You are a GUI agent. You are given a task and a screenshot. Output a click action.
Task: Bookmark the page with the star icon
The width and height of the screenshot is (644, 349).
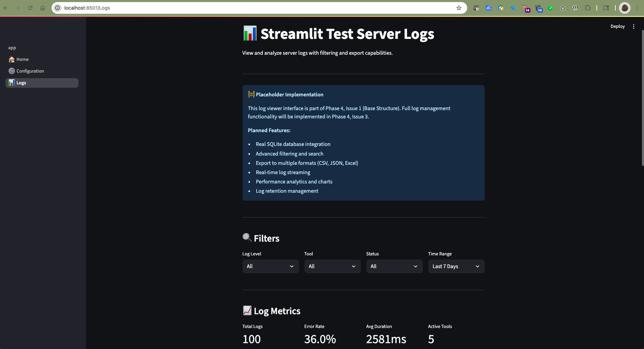[x=459, y=8]
